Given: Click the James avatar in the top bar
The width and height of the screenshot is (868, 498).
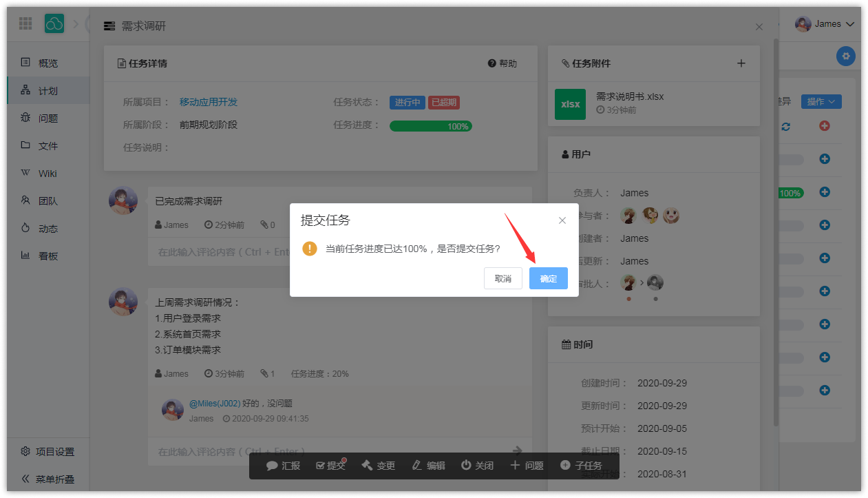Looking at the screenshot, I should click(x=803, y=24).
